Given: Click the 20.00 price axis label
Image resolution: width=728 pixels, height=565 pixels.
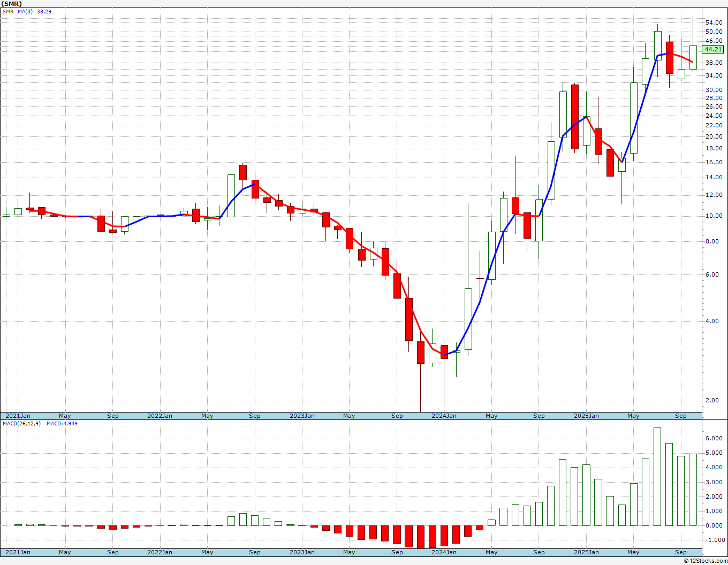Looking at the screenshot, I should coord(714,136).
